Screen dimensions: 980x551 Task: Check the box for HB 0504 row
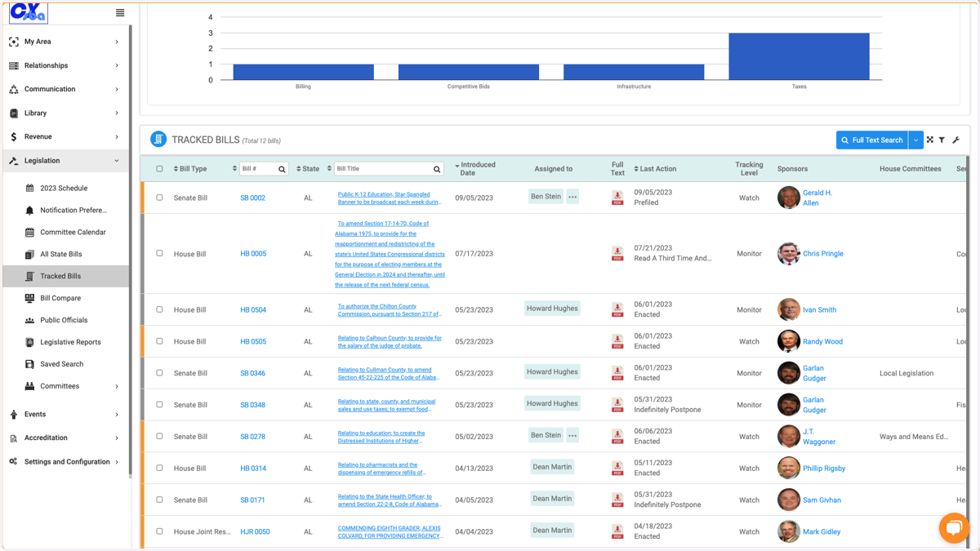coord(159,309)
